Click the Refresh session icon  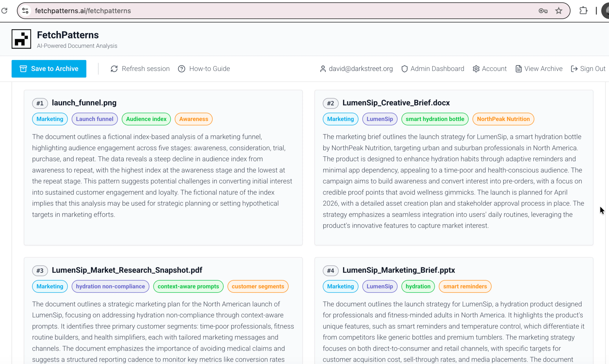coord(114,69)
